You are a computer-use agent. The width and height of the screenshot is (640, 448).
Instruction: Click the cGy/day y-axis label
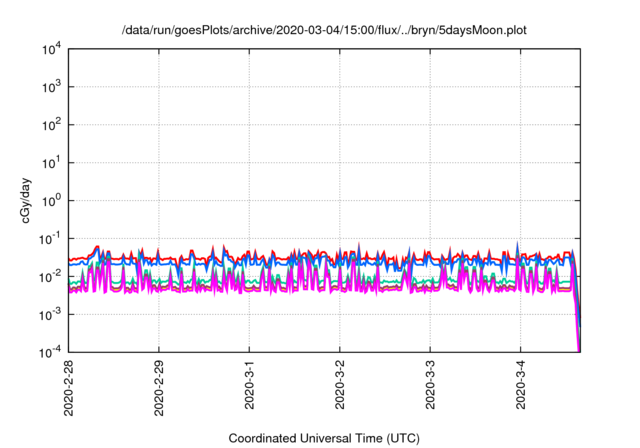[x=26, y=200]
